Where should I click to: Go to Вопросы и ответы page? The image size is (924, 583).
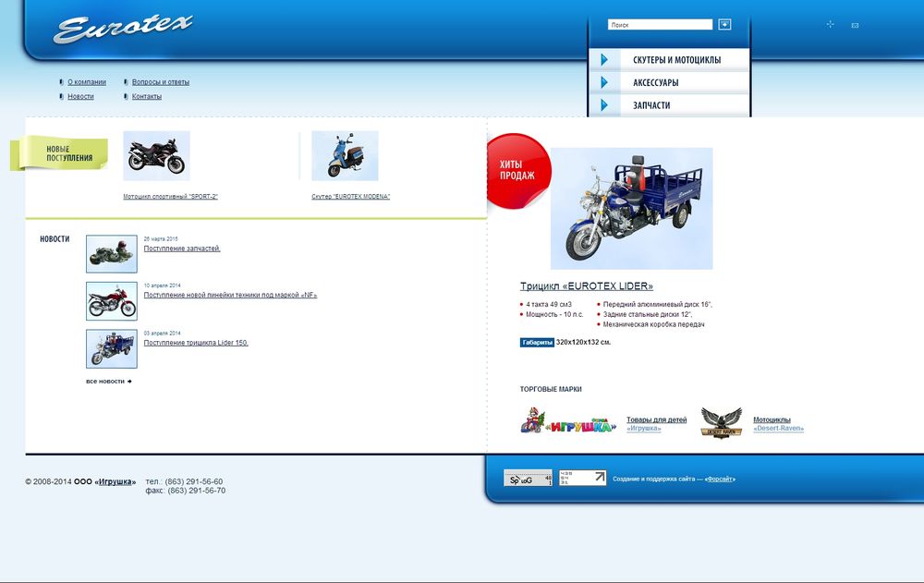160,82
